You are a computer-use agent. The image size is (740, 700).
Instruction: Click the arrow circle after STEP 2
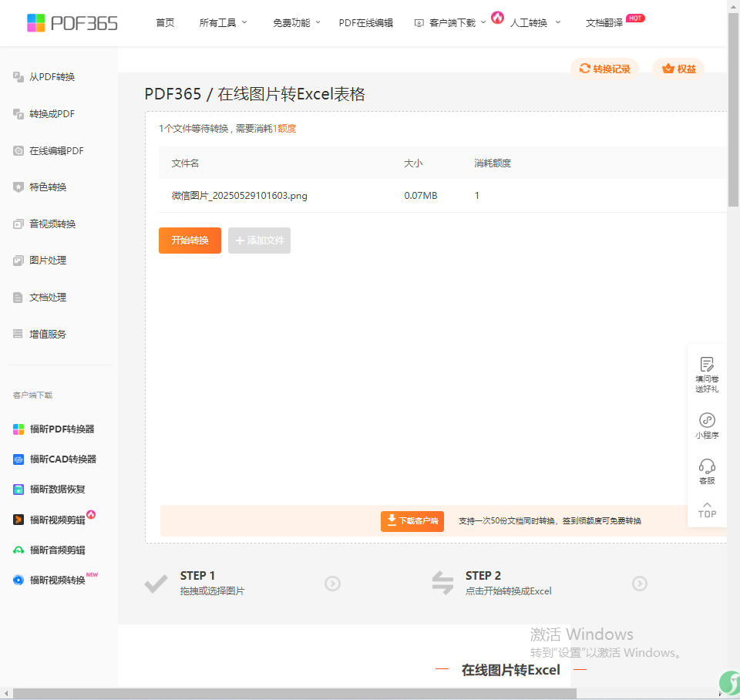click(640, 584)
